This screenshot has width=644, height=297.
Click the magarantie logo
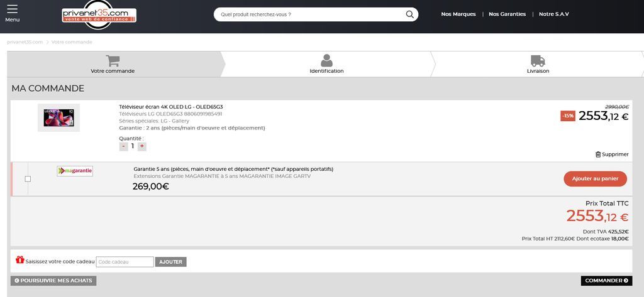click(75, 171)
